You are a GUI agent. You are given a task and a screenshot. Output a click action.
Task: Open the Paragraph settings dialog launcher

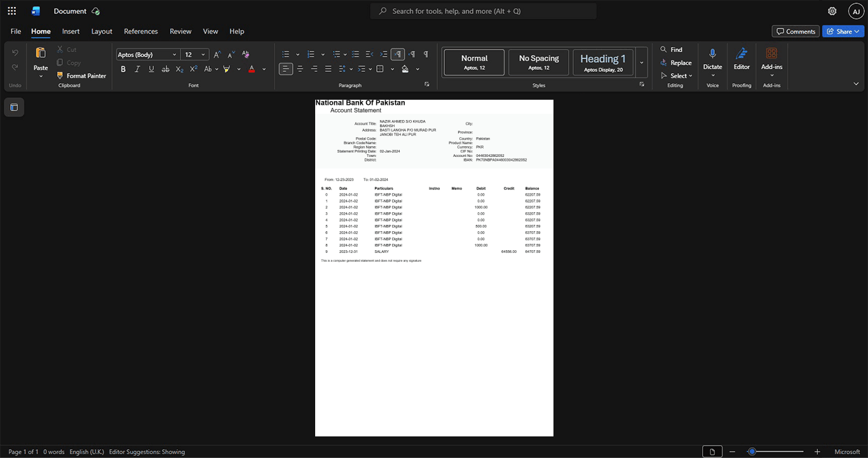coord(427,84)
